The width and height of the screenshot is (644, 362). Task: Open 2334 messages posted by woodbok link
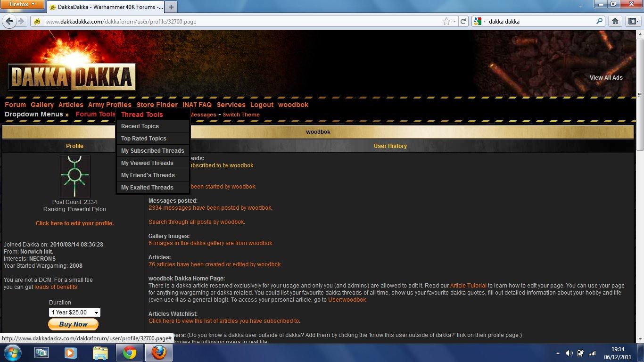(x=210, y=208)
